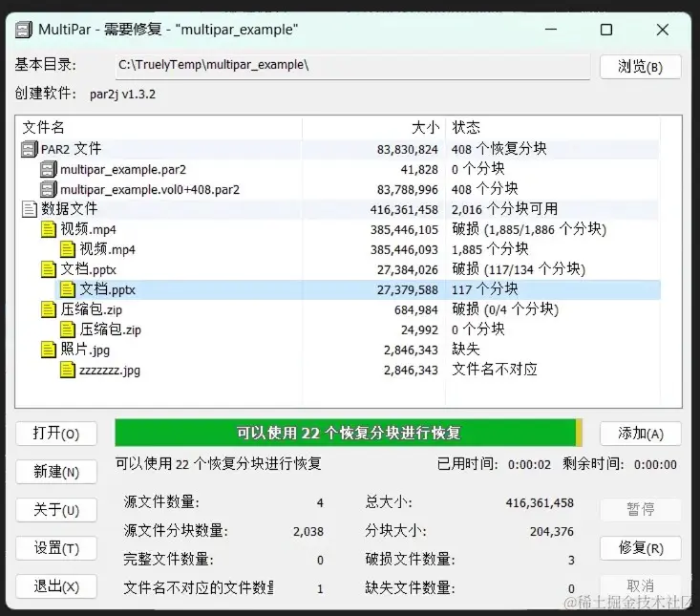This screenshot has width=700, height=616.
Task: Select the 视频.mp4 row showing 1,885 个分块
Action: pos(340,249)
